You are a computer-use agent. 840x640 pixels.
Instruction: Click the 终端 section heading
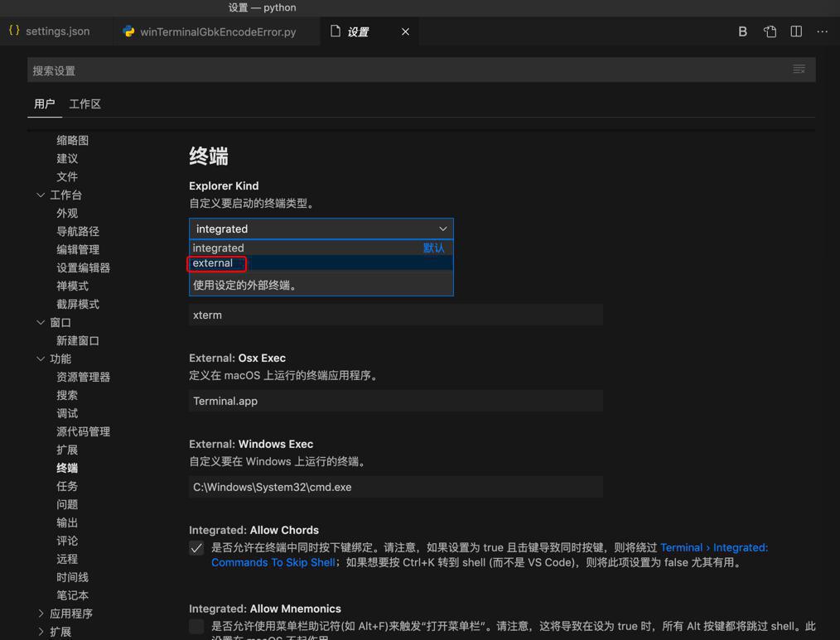[209, 156]
